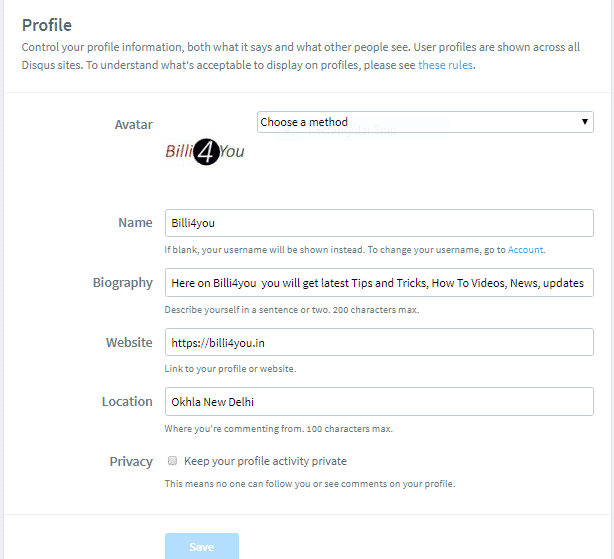Click the Billi4You avatar image

coord(205,151)
